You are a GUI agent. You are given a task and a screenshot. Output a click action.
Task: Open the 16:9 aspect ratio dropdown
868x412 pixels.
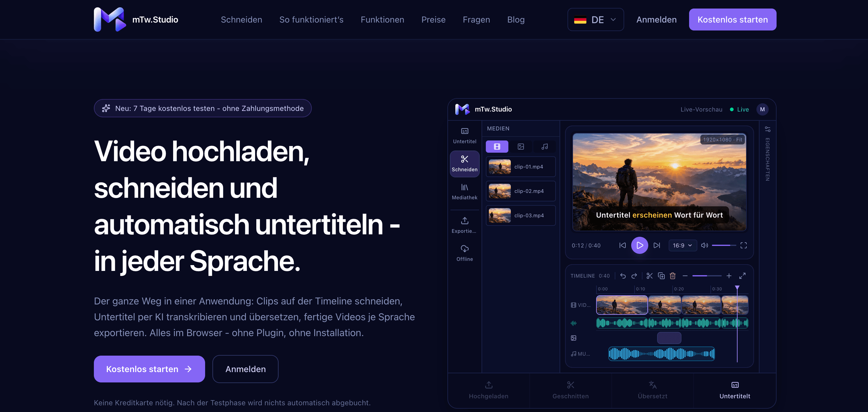682,245
